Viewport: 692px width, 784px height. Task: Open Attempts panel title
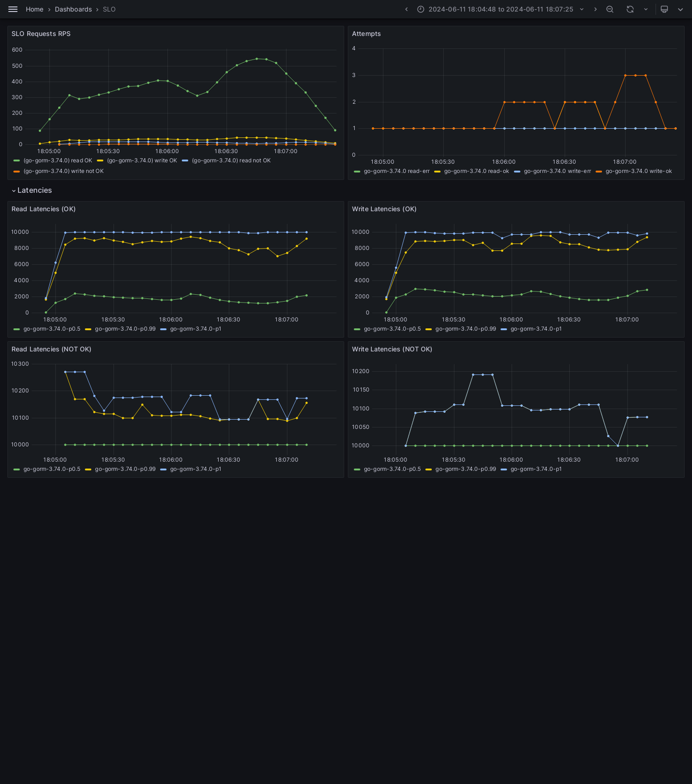point(366,34)
